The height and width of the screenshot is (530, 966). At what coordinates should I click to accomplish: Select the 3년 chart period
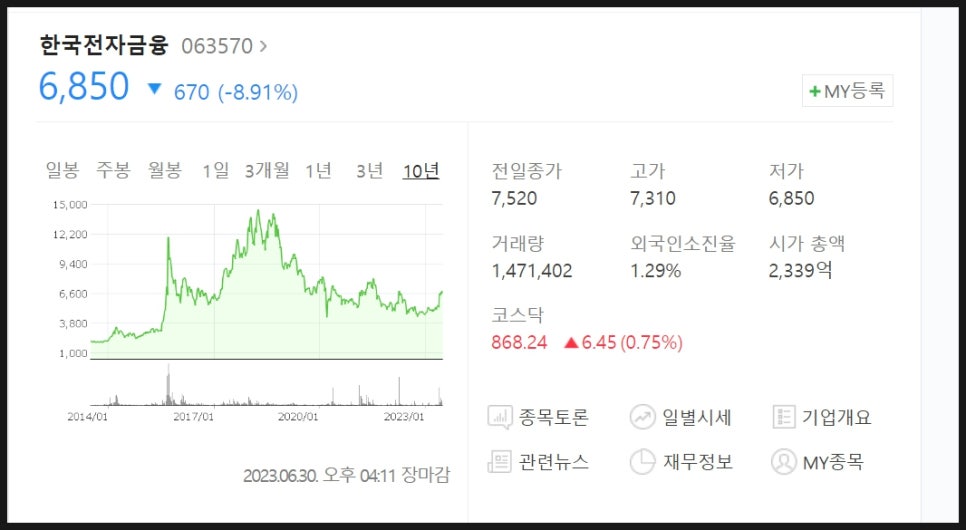point(370,170)
